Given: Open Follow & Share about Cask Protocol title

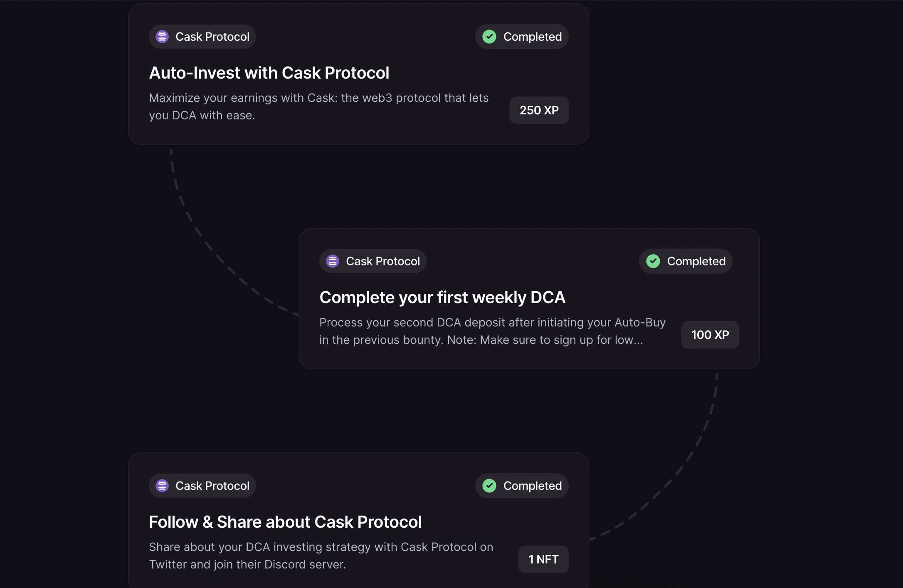Looking at the screenshot, I should [285, 522].
